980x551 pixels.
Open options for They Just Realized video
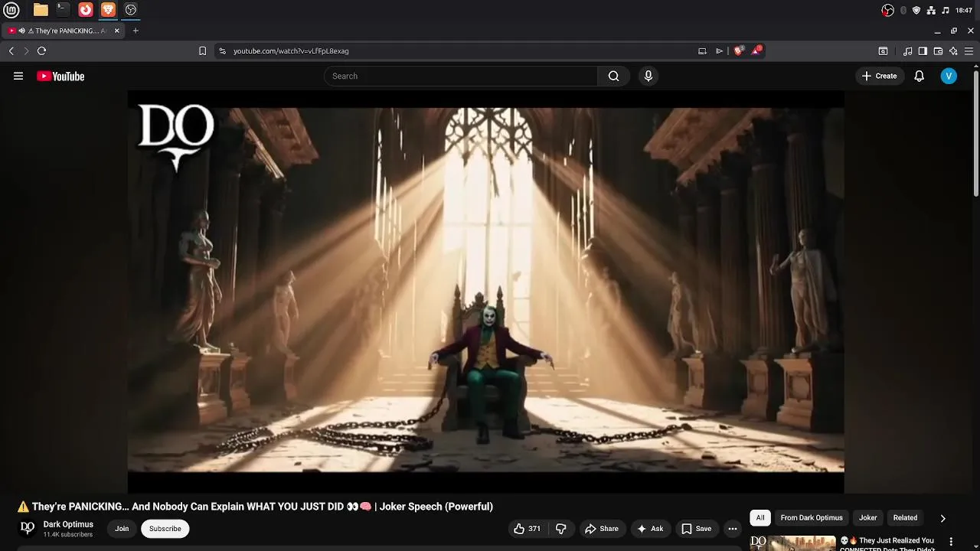[952, 542]
